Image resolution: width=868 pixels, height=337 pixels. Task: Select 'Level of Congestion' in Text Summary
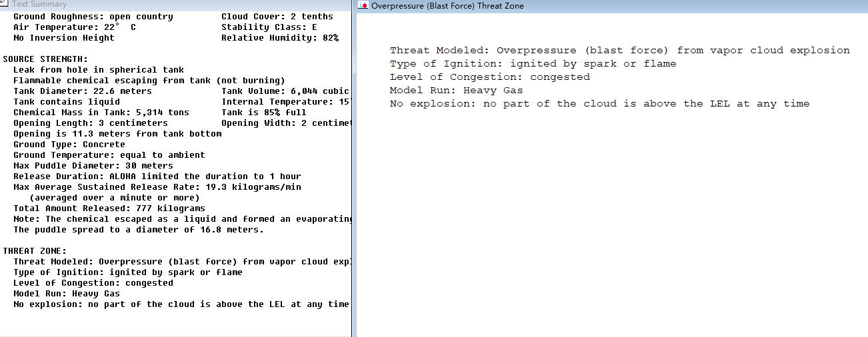pyautogui.click(x=93, y=283)
